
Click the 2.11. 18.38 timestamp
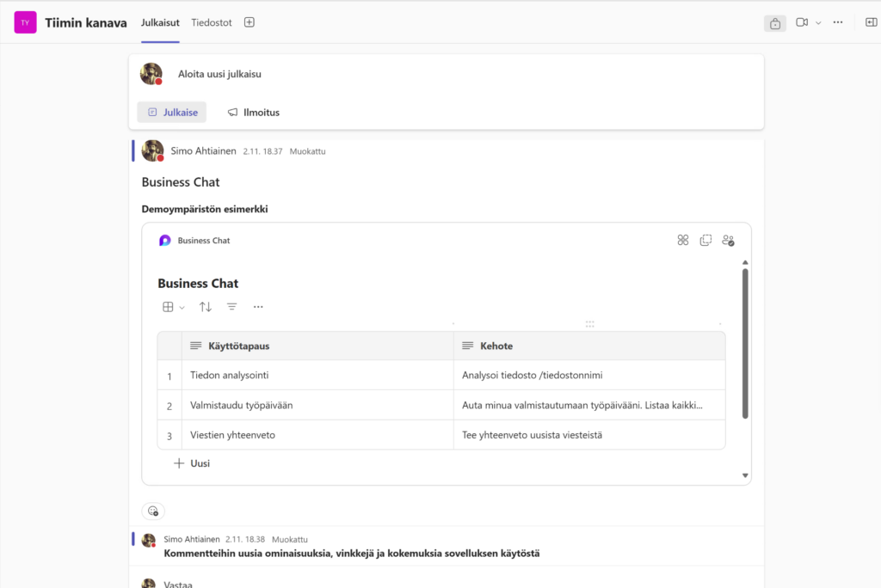(245, 539)
